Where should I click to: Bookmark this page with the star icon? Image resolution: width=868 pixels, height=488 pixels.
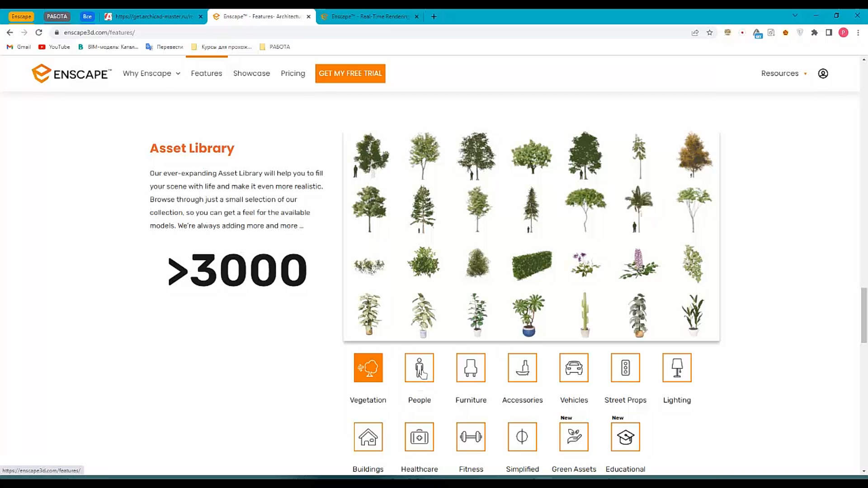point(709,33)
